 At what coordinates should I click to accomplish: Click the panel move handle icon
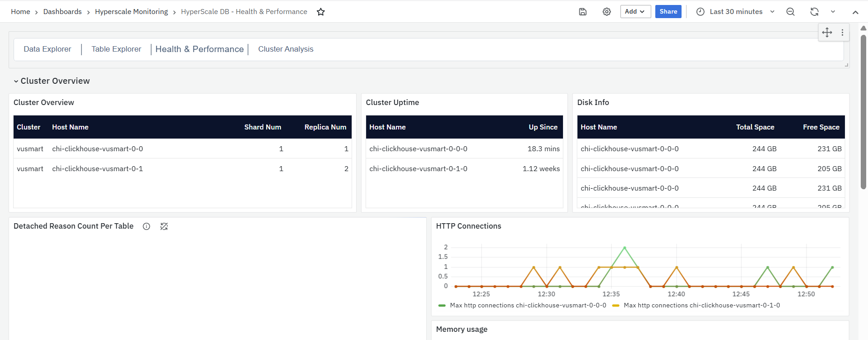coord(827,32)
